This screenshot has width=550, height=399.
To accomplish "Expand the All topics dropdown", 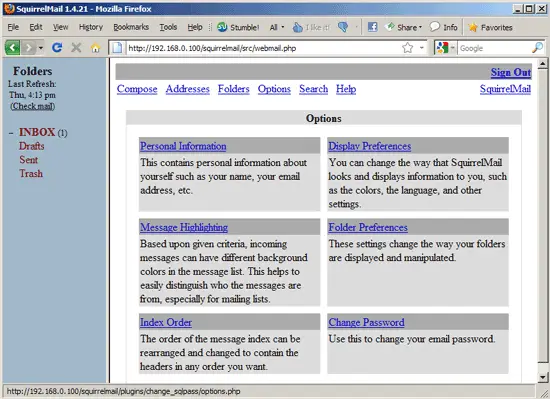I will (x=277, y=27).
